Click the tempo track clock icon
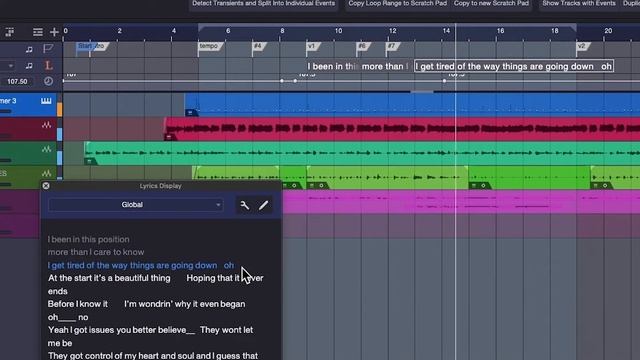The width and height of the screenshot is (640, 360). click(x=48, y=81)
